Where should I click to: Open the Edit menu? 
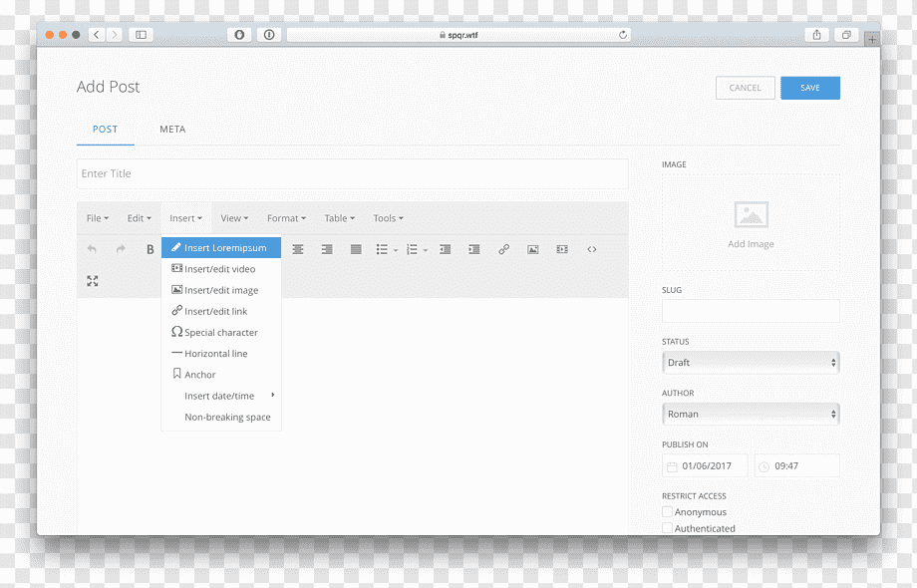(x=140, y=218)
